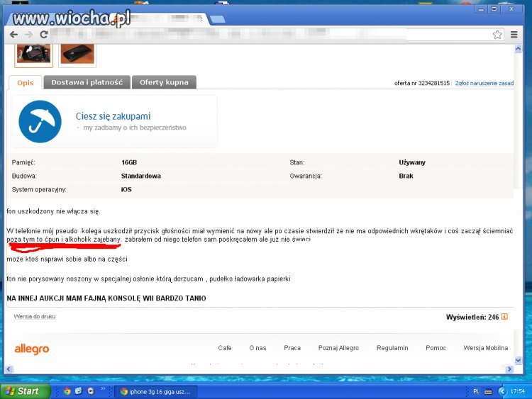The width and height of the screenshot is (532, 399).
Task: Click the allegro logo
Action: [x=32, y=349]
